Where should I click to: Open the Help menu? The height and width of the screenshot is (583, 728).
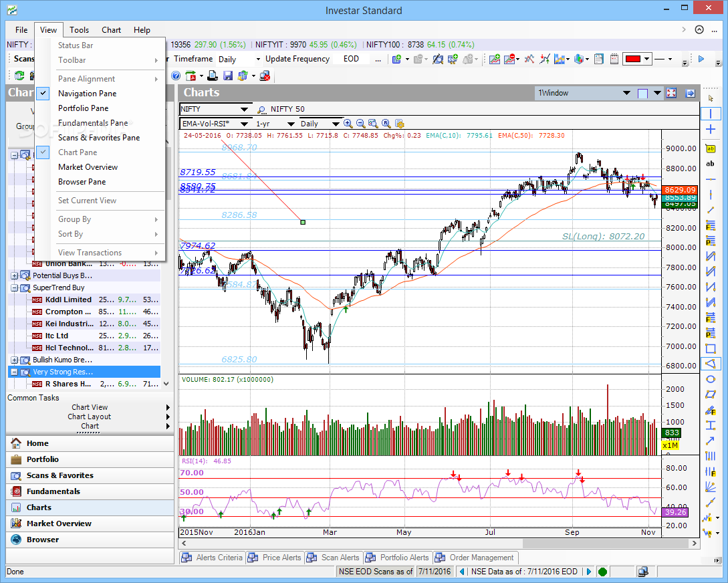point(142,29)
